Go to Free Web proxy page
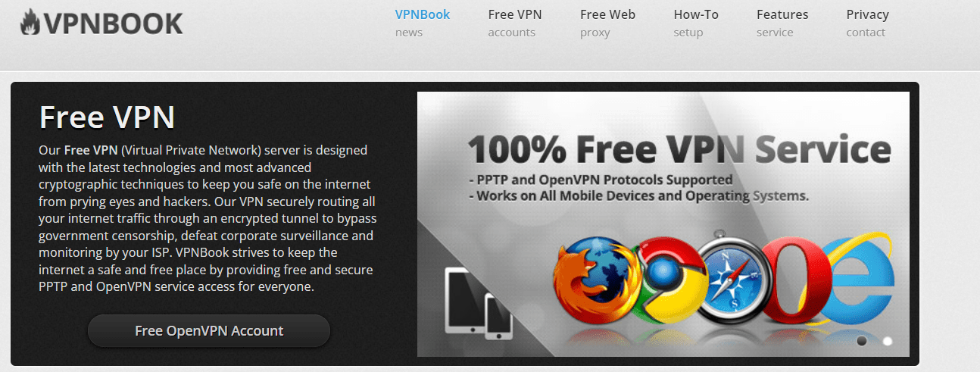 click(607, 23)
